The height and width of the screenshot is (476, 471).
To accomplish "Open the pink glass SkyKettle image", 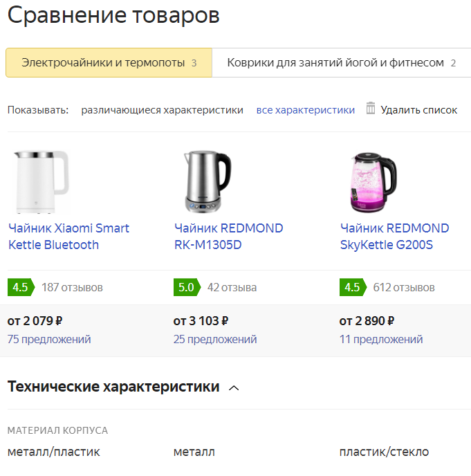I will click(x=373, y=182).
